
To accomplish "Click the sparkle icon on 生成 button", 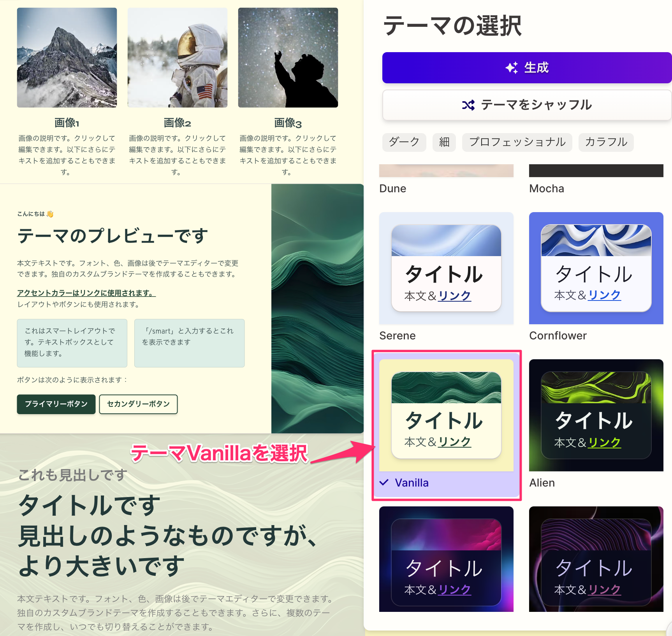I will pyautogui.click(x=511, y=68).
